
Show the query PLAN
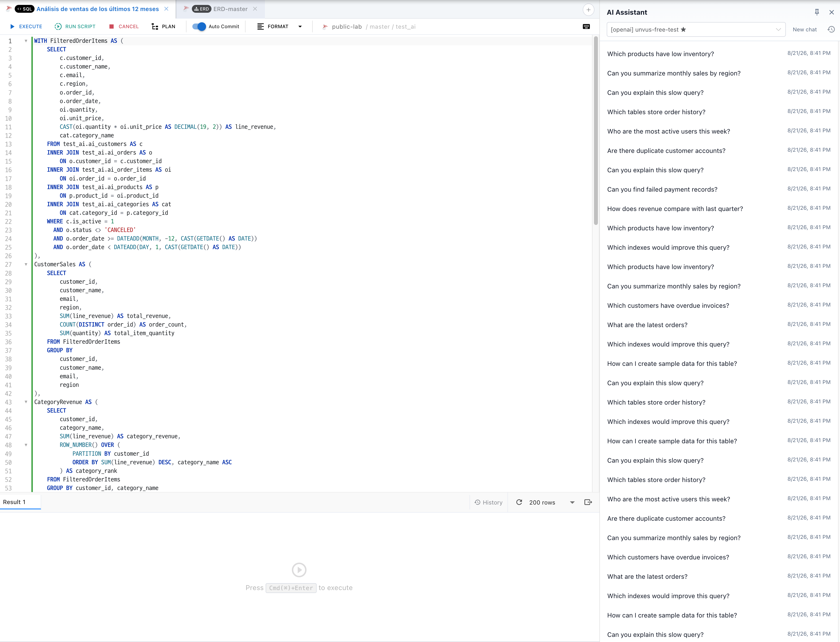click(x=164, y=26)
